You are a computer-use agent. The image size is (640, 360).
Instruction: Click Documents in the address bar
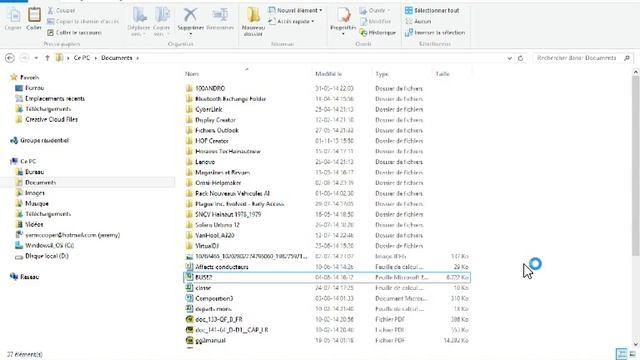coord(117,58)
